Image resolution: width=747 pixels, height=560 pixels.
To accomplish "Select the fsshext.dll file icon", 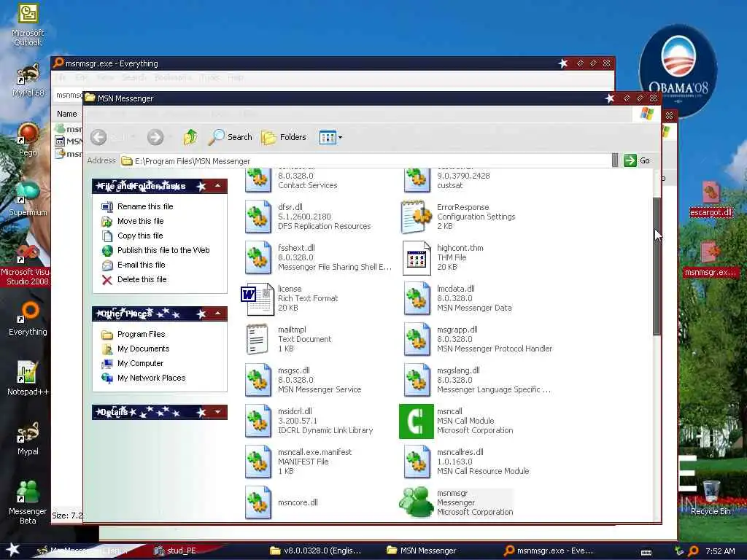I will click(x=258, y=257).
